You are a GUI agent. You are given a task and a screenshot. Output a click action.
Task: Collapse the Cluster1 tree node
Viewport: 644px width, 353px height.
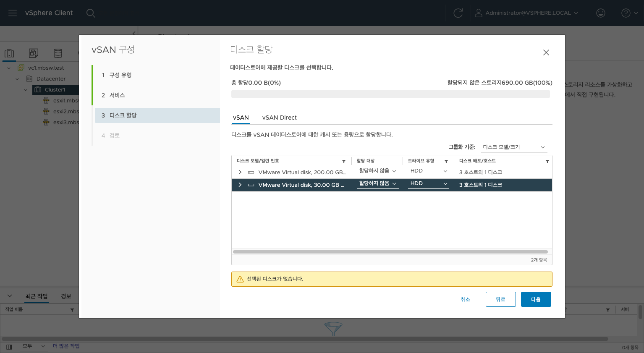tap(26, 90)
